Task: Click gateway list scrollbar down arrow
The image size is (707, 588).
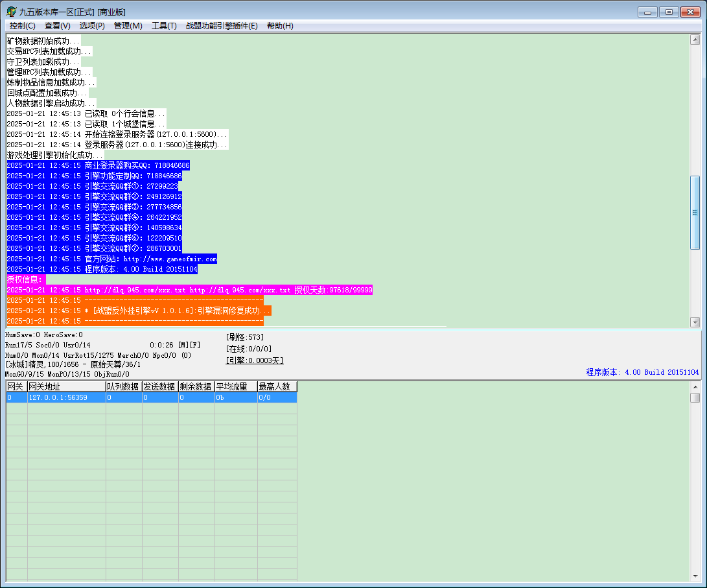Action: 695,576
